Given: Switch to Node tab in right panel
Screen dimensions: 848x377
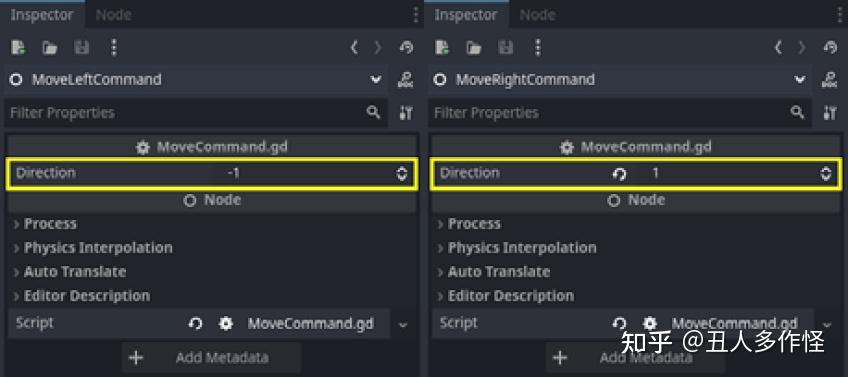Looking at the screenshot, I should pos(537,15).
